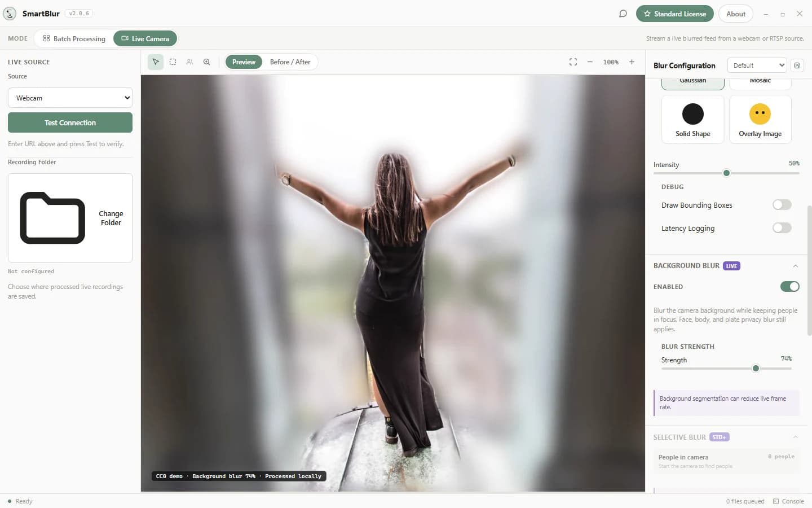Viewport: 812px width, 508px height.
Task: Click the '0 files queued' status text
Action: [745, 501]
